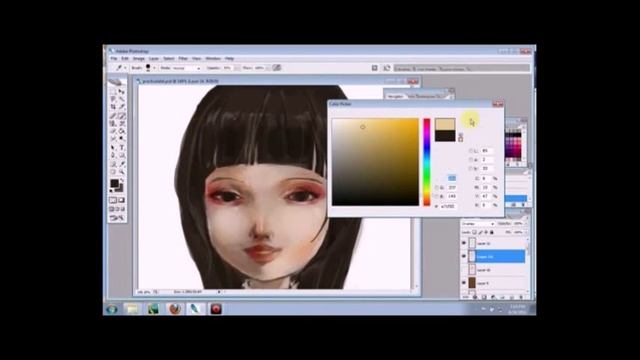Click delete layer trash icon
This screenshot has width=640, height=360.
tap(521, 297)
